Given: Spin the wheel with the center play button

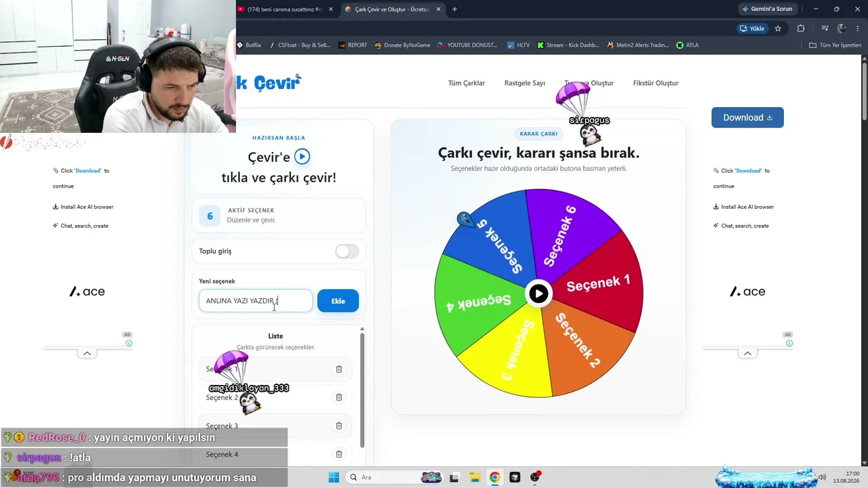Looking at the screenshot, I should [x=538, y=293].
